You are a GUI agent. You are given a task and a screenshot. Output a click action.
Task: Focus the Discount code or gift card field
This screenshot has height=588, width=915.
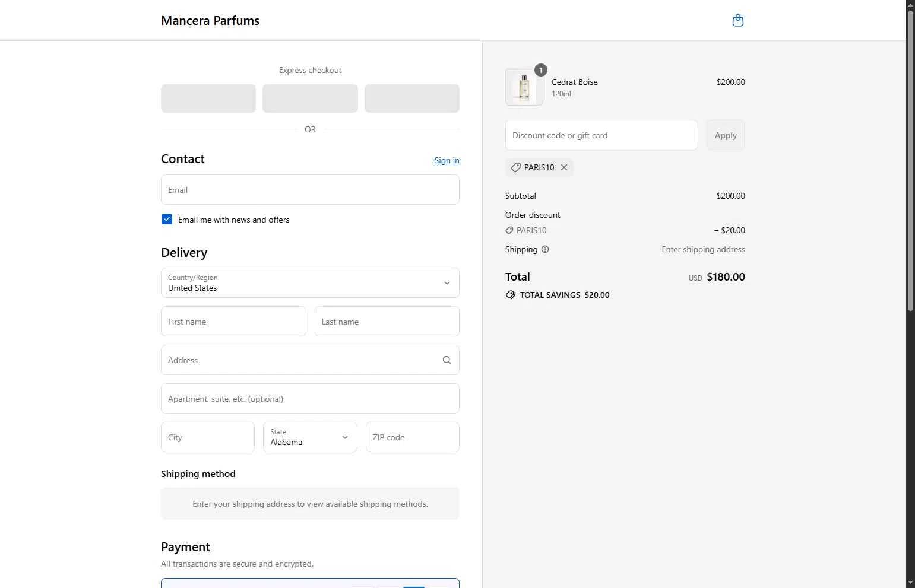(x=601, y=135)
